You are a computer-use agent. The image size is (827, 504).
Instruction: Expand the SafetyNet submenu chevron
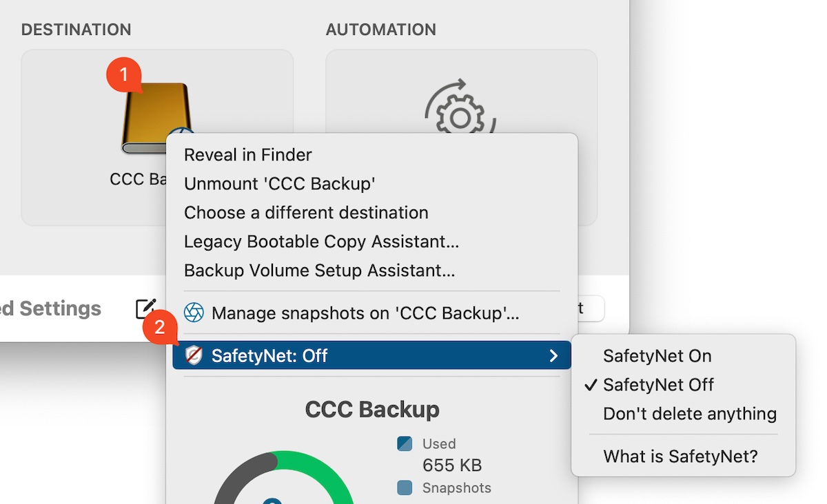point(553,356)
